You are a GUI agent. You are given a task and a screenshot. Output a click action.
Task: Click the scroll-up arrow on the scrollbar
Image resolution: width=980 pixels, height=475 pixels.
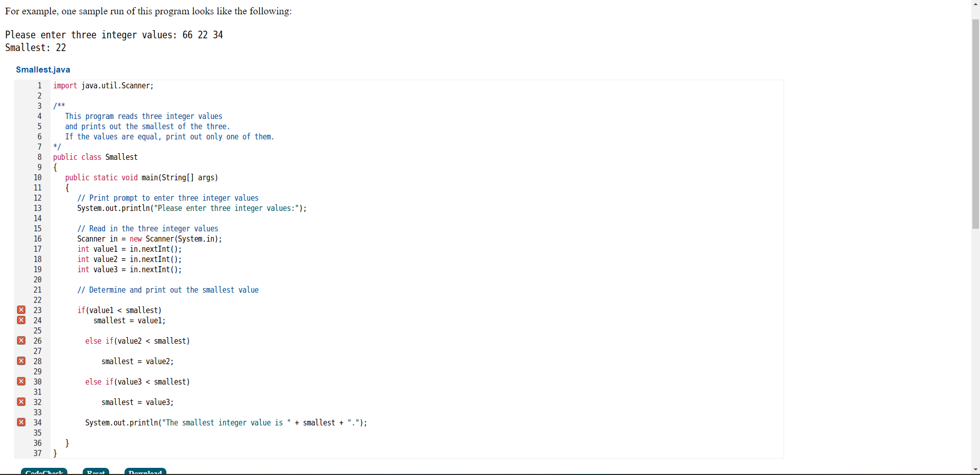coord(975,4)
